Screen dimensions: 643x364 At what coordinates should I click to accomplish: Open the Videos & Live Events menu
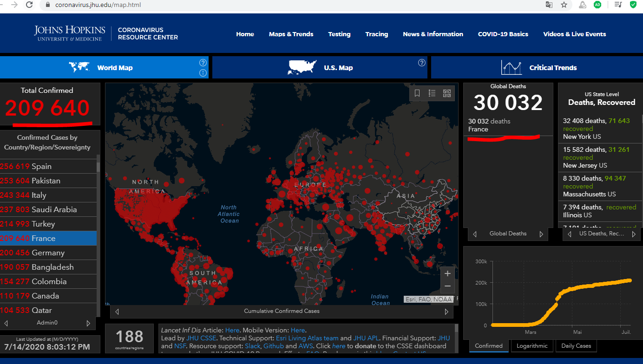pyautogui.click(x=575, y=34)
